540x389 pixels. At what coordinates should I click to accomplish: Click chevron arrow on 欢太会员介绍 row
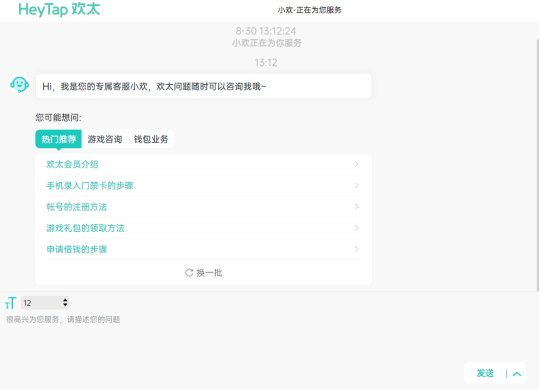356,164
